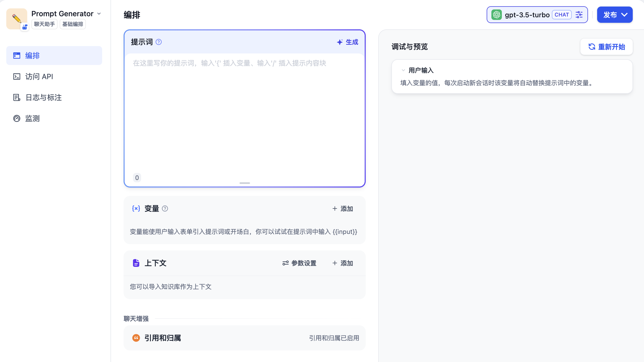Click the refresh icon on 重新开始
The height and width of the screenshot is (362, 644).
pos(592,47)
